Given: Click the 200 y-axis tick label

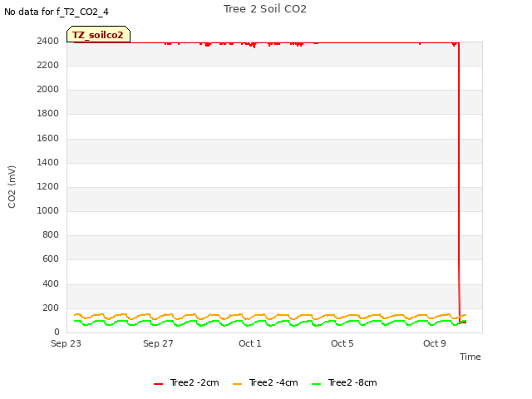Looking at the screenshot, I should click(51, 308).
